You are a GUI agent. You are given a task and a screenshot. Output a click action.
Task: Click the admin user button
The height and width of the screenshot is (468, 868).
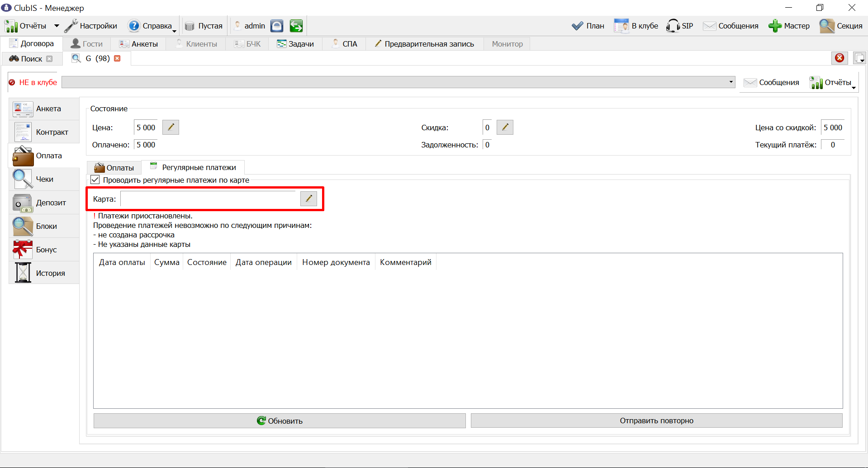[x=250, y=26]
